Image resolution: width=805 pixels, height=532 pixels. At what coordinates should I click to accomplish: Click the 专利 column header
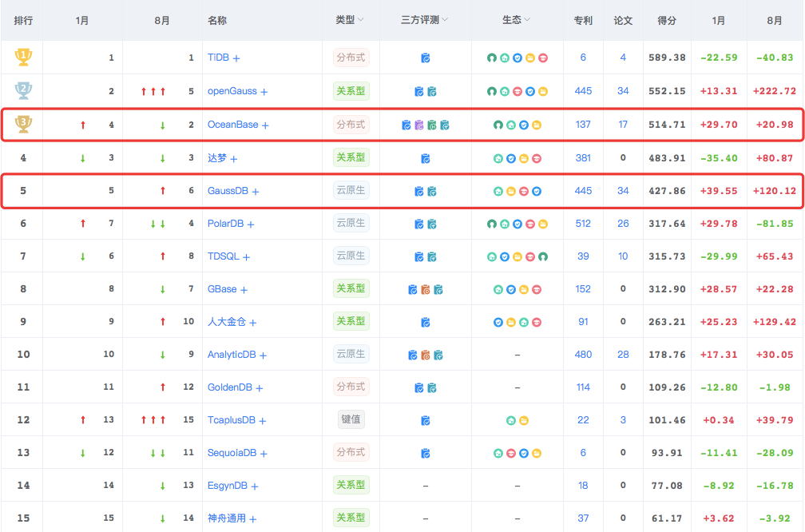[583, 21]
